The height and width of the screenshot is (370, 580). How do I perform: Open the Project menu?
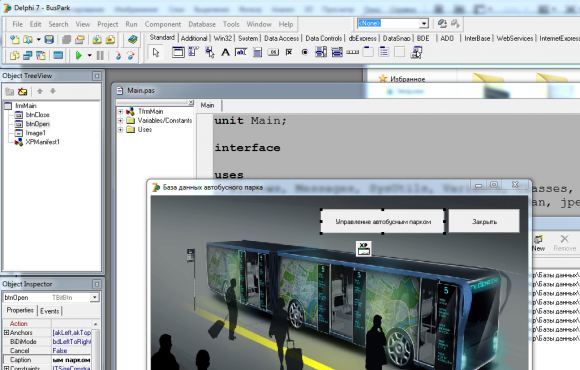(108, 24)
